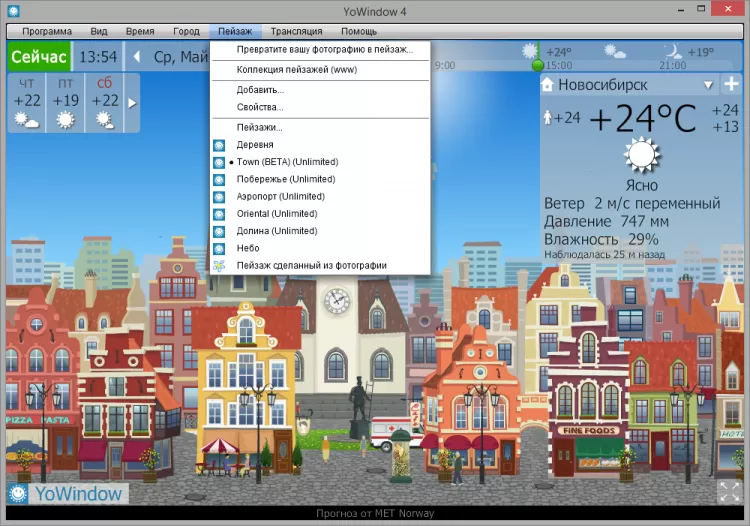
Task: Click the icon next to Аэропорт (Unlimited)
Action: point(219,197)
